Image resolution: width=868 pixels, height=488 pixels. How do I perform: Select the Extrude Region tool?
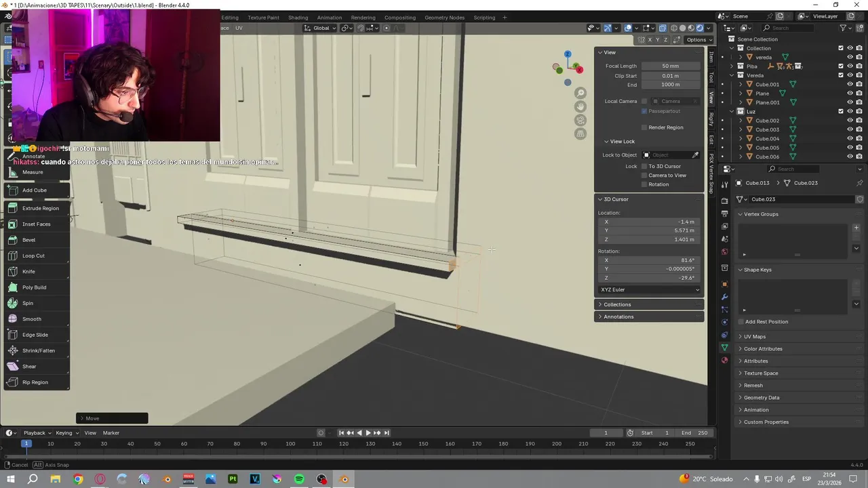coord(37,208)
